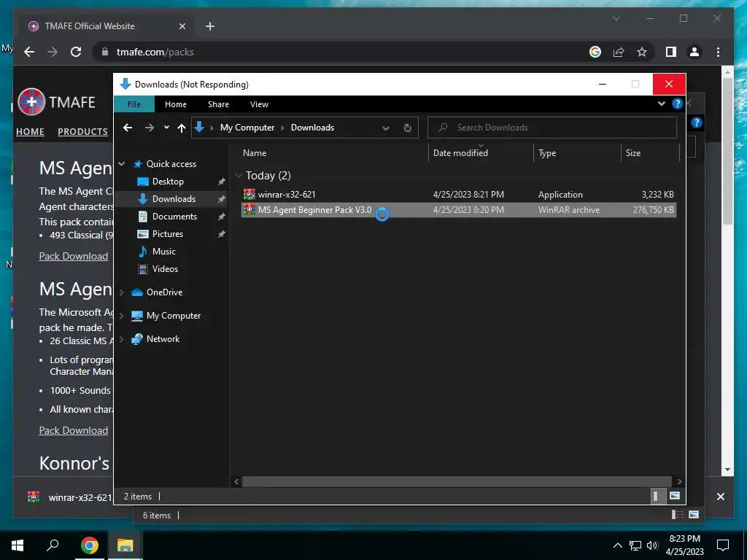Screen dimensions: 747x560
Task: Collapse the Today (2) group
Action: coord(239,176)
